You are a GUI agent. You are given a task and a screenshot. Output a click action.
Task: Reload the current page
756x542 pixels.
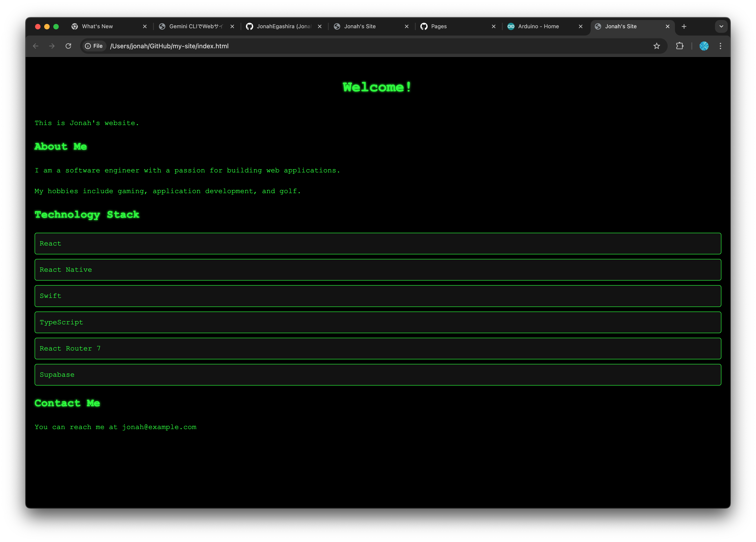[68, 46]
